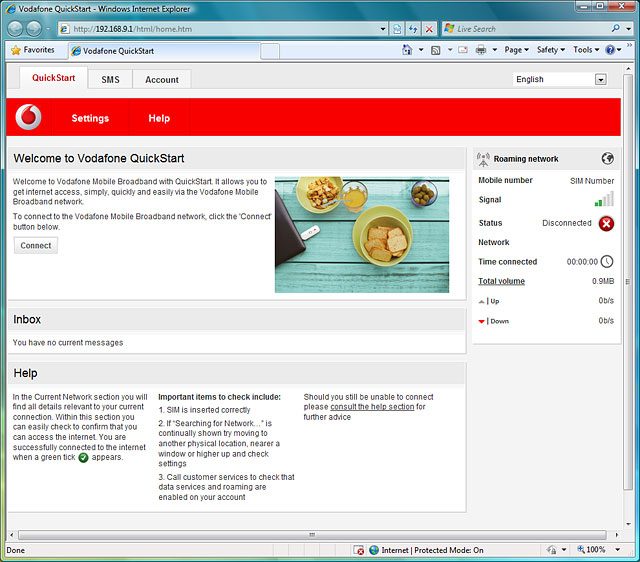The image size is (640, 562).
Task: Open the consult the help section link
Action: (371, 407)
